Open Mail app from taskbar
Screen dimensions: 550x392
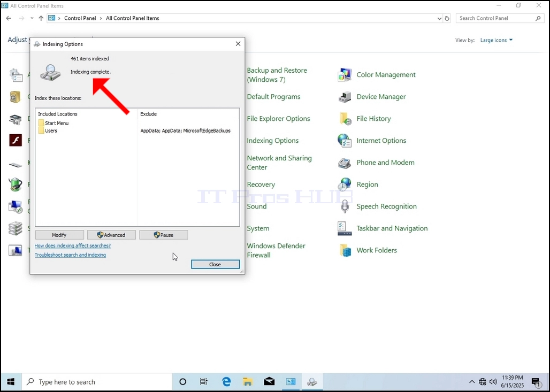coord(269,382)
